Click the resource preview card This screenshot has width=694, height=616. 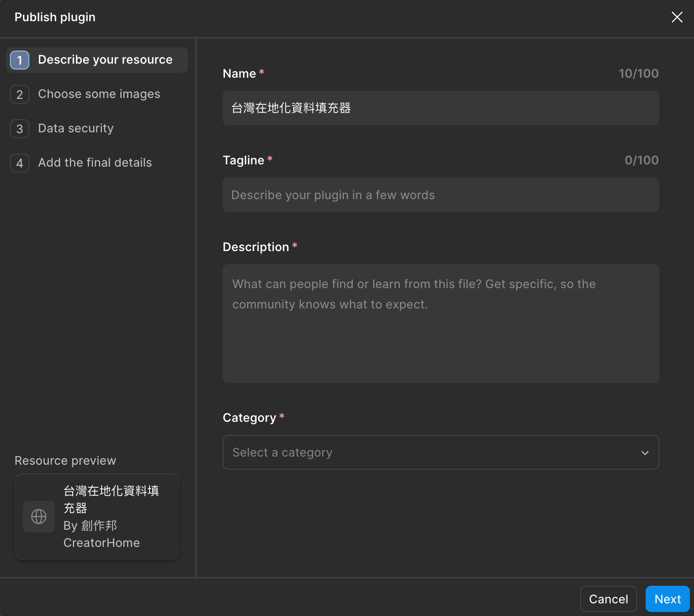point(97,517)
